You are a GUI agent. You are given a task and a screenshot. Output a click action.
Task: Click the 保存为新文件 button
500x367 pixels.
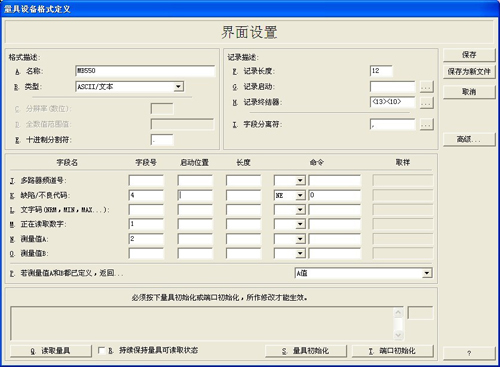click(469, 72)
